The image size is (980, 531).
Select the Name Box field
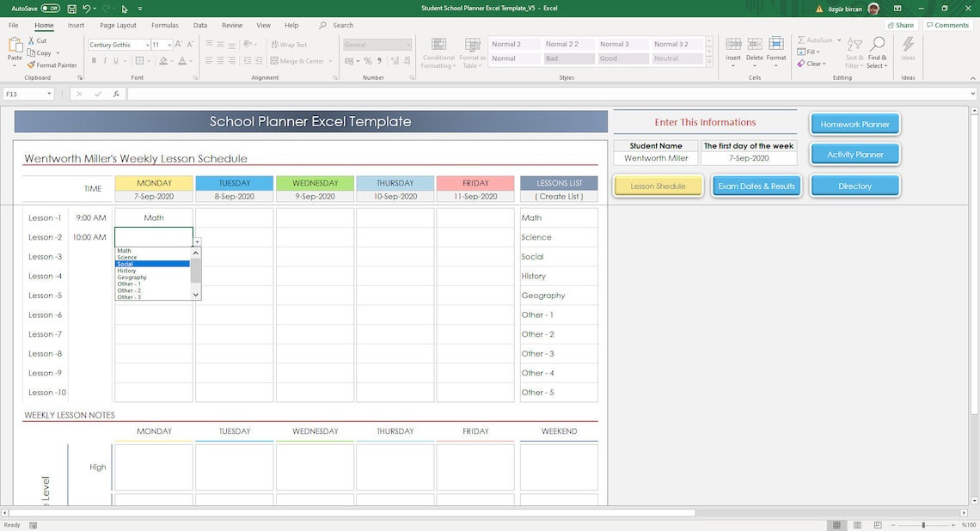pyautogui.click(x=24, y=95)
